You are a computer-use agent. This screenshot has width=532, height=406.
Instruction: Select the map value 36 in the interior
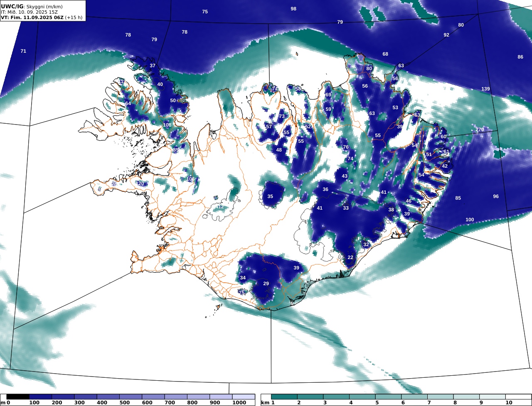click(x=325, y=189)
